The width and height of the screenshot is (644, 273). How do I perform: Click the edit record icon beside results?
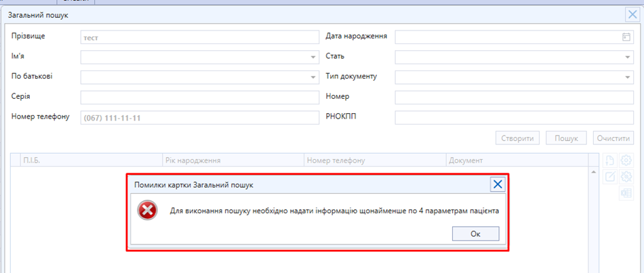610,177
